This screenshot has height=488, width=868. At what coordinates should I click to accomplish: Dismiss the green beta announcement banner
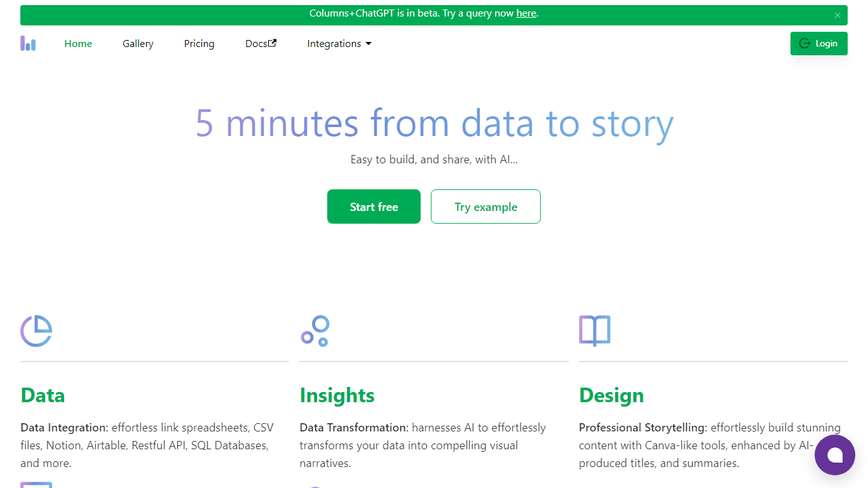tap(837, 15)
